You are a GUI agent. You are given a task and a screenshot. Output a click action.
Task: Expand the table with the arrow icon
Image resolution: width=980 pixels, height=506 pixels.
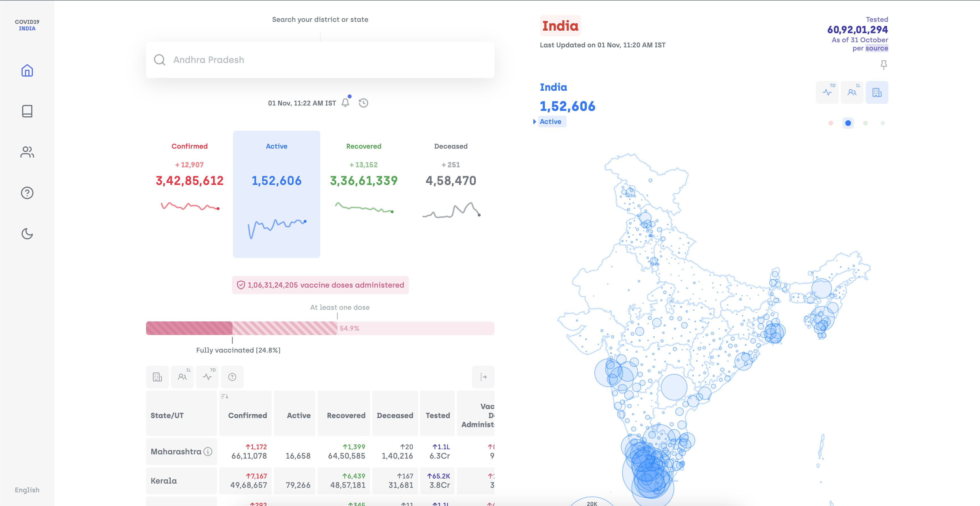(483, 377)
